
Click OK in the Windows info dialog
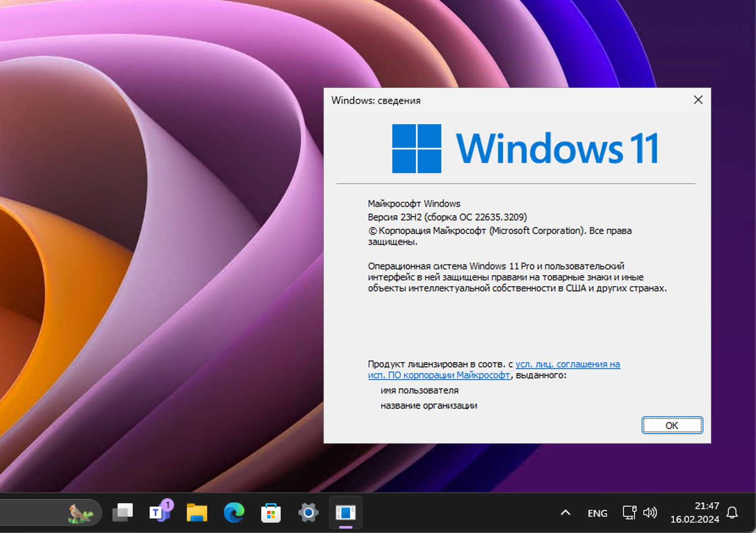click(x=672, y=425)
